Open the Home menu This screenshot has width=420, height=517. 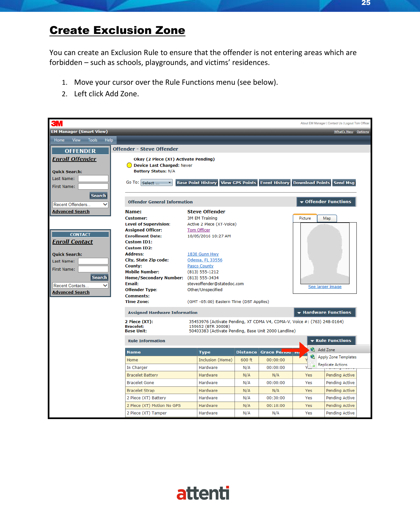(x=59, y=140)
